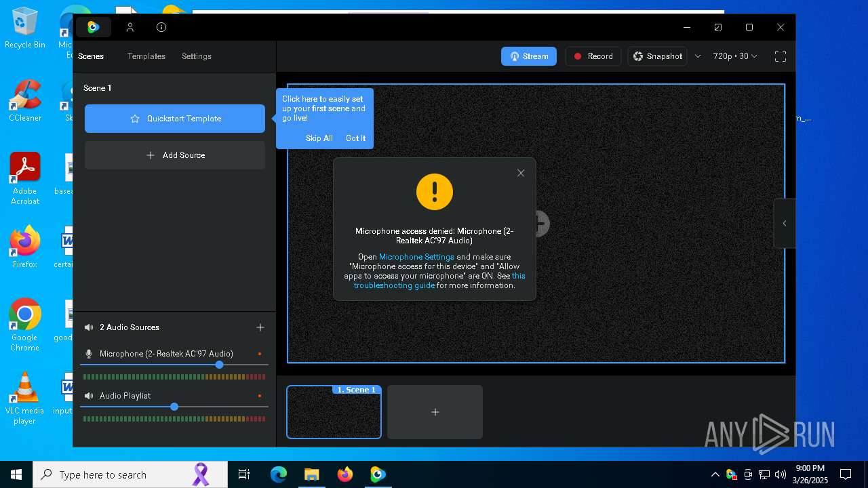Open File Explorer from the taskbar
This screenshot has height=488, width=868.
coord(311,474)
